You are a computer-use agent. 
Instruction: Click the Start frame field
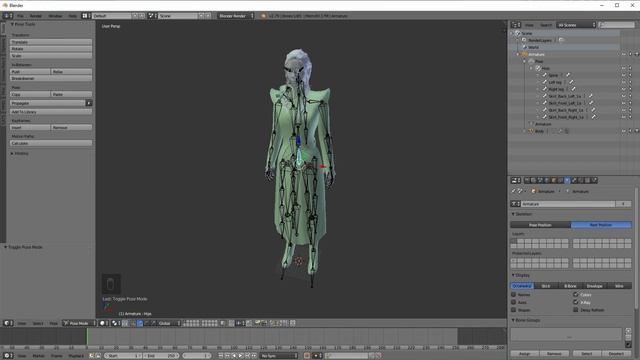123,356
